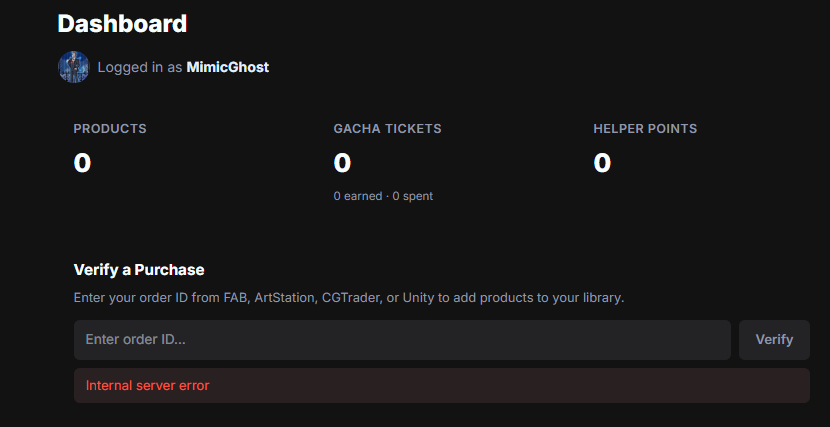
Task: Click the Verify a Purchase heading
Action: (139, 270)
